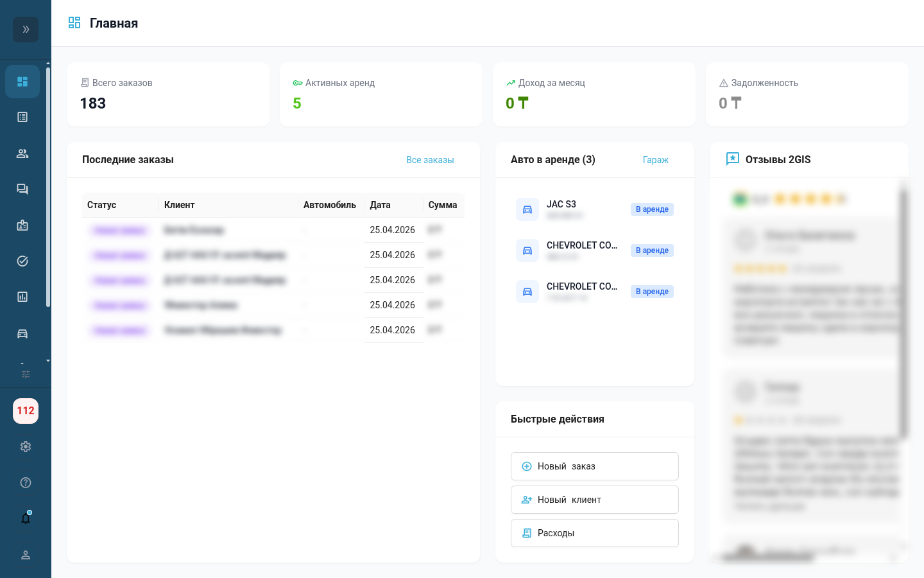The width and height of the screenshot is (924, 578).
Task: Click the 'Автомобиль' column header
Action: tap(330, 205)
